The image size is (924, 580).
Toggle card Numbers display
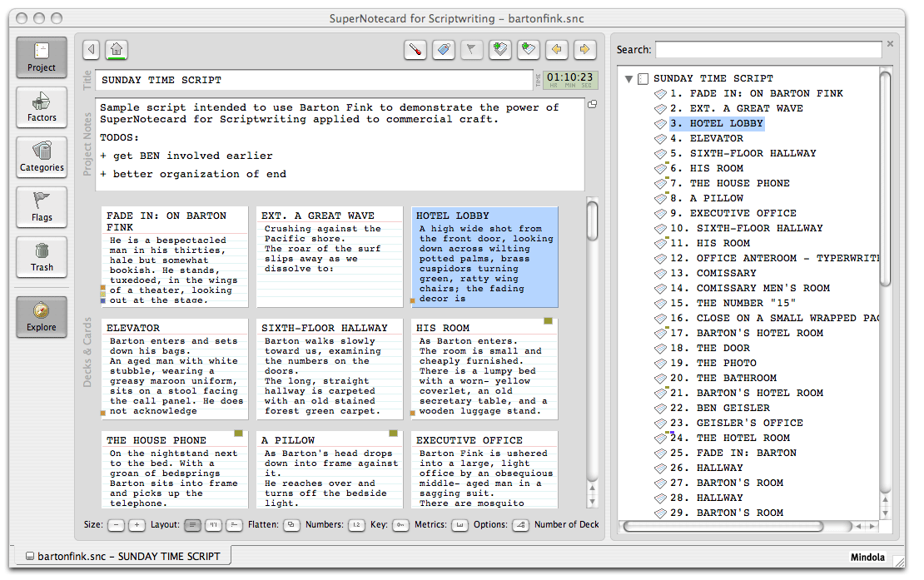(x=356, y=524)
